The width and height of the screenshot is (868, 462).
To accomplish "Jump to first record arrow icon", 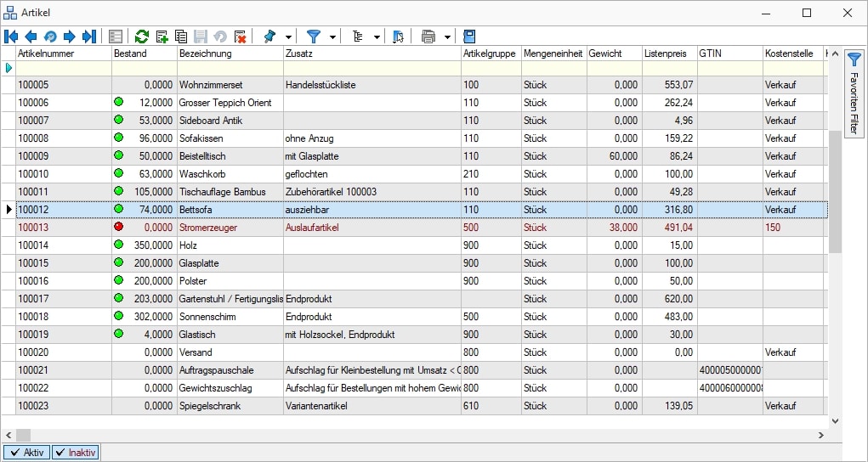I will point(11,37).
